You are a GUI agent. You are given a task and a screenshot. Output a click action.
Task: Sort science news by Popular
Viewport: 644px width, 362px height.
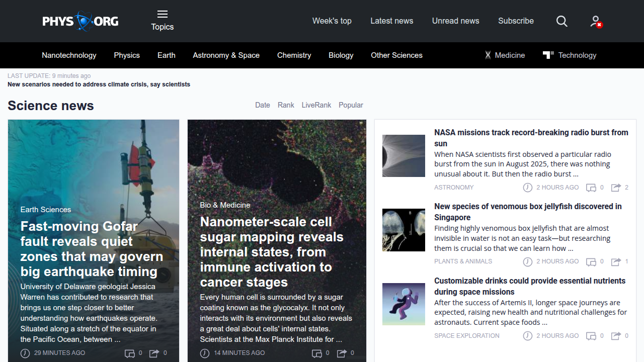coord(351,105)
